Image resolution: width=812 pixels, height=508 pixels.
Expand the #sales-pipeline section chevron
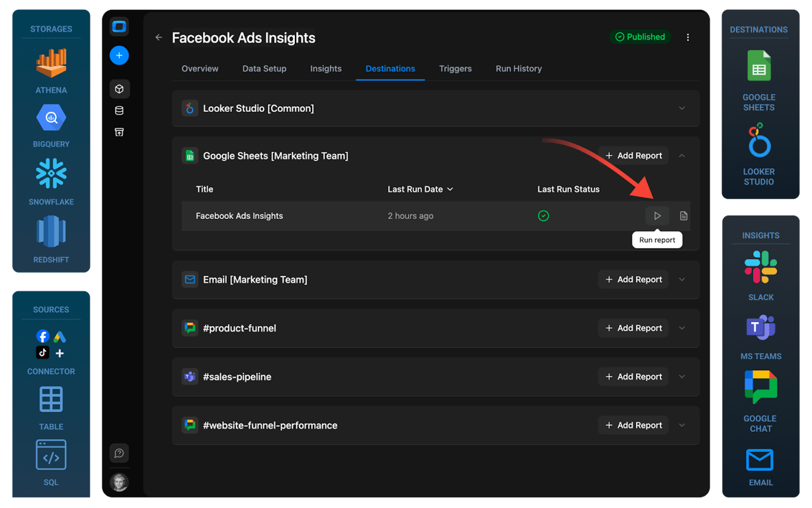(x=682, y=377)
